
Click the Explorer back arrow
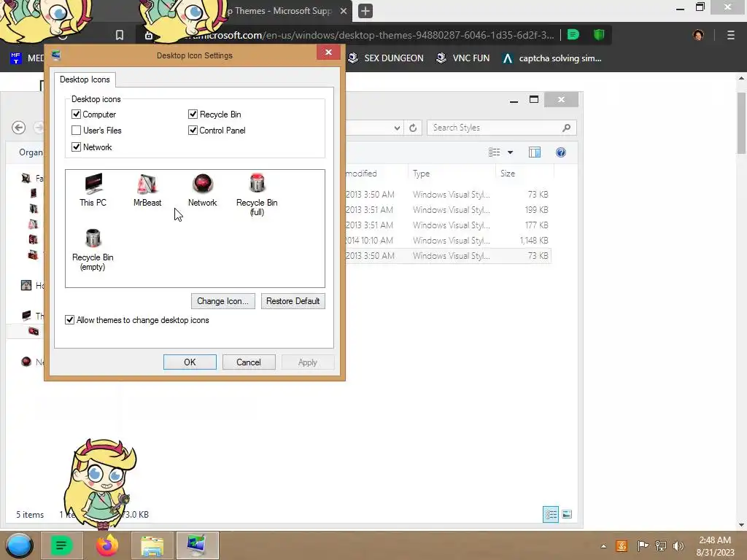18,128
